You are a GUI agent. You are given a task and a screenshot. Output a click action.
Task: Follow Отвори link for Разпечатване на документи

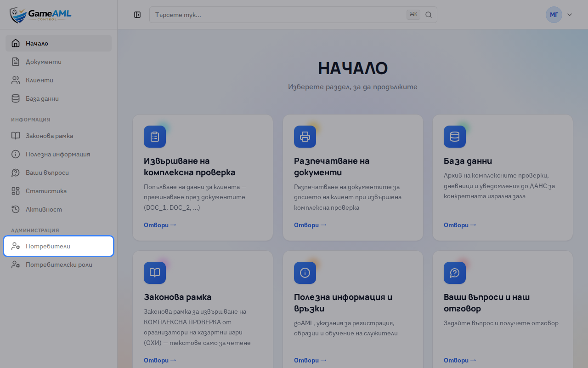pyautogui.click(x=310, y=225)
